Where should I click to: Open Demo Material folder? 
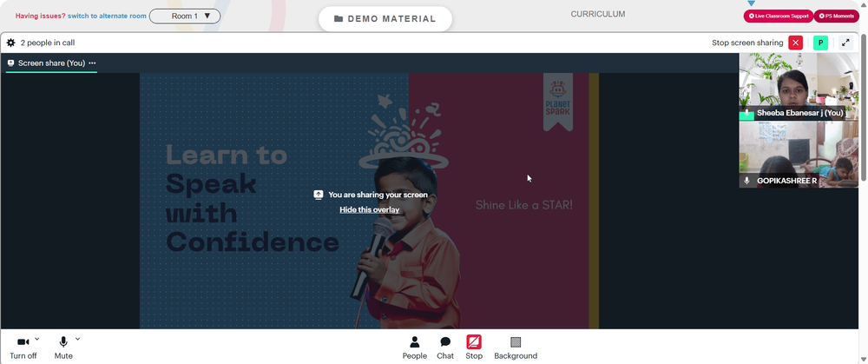point(385,19)
